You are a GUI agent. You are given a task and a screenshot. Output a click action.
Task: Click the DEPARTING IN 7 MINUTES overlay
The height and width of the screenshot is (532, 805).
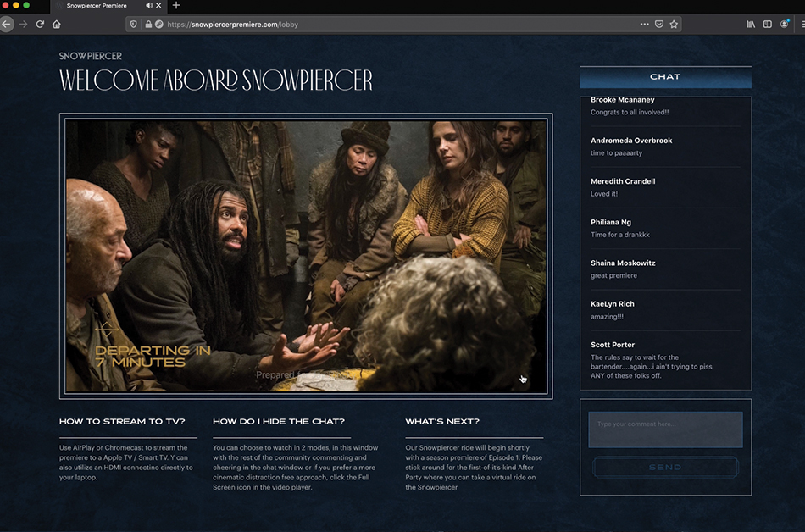click(x=153, y=356)
